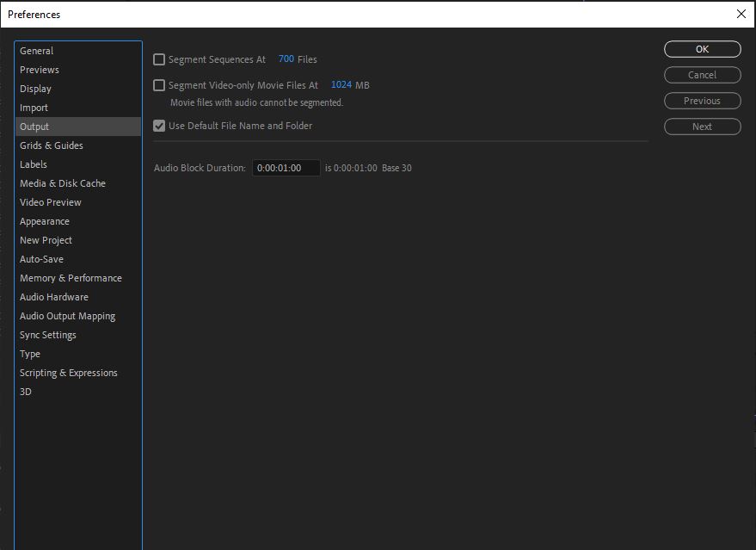Go to Scripting & Expressions settings

(x=68, y=373)
